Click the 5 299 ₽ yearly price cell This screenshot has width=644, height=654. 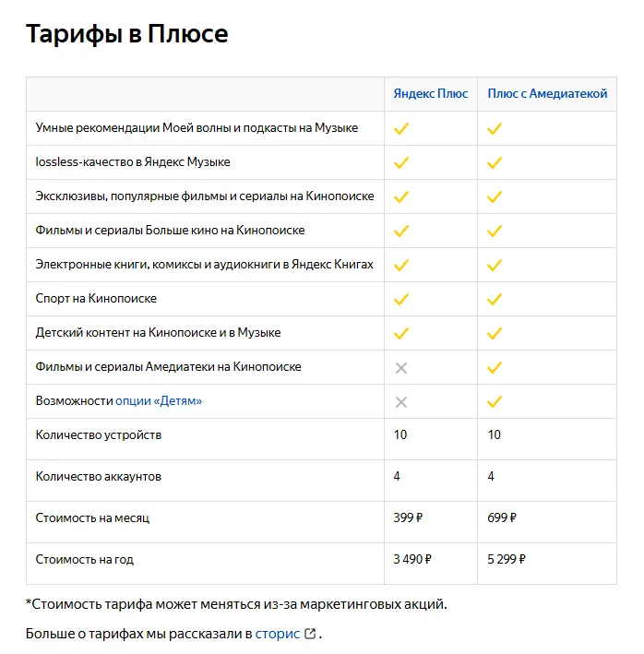tap(507, 559)
